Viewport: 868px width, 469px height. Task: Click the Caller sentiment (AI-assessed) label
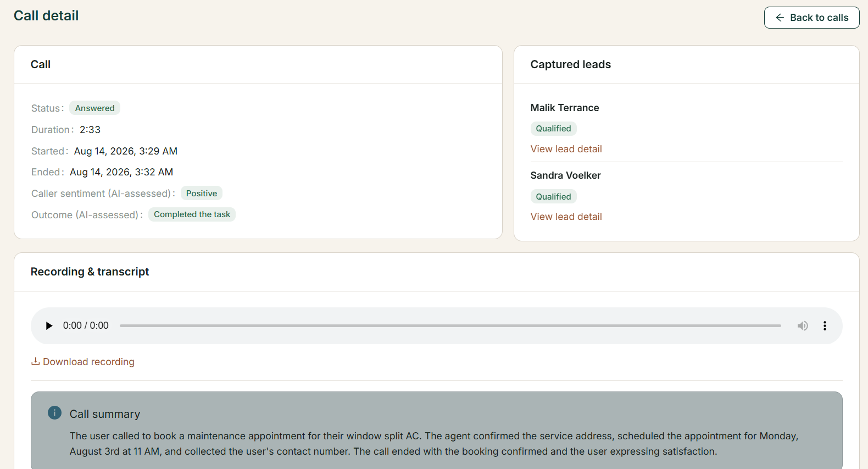(103, 194)
